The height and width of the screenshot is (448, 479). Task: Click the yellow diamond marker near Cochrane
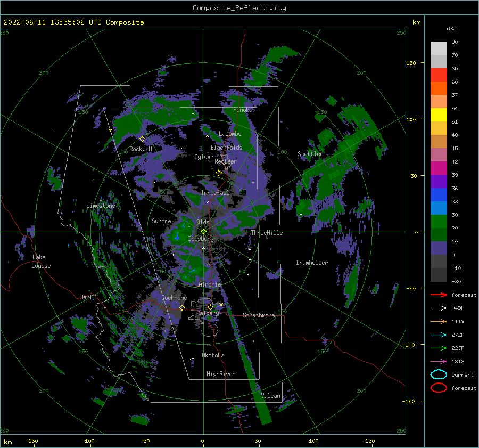pos(182,307)
